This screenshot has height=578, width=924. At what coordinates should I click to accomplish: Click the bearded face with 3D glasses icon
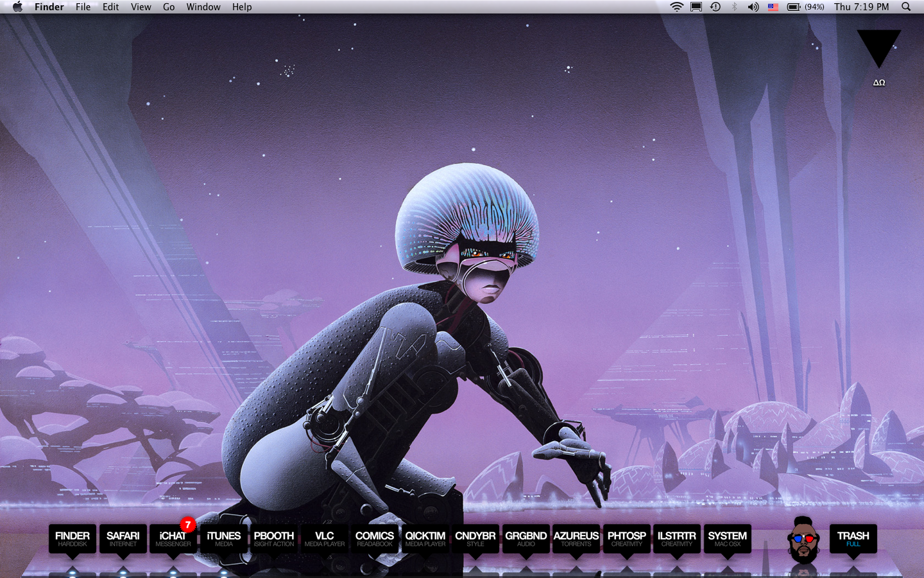pos(803,539)
